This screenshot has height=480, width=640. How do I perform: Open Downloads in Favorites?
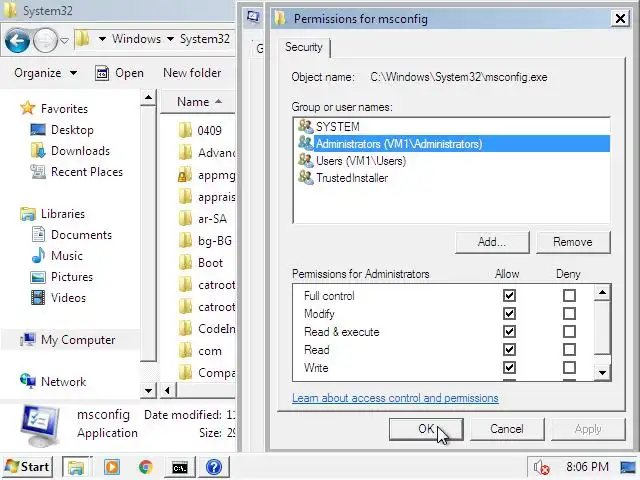tap(70, 151)
